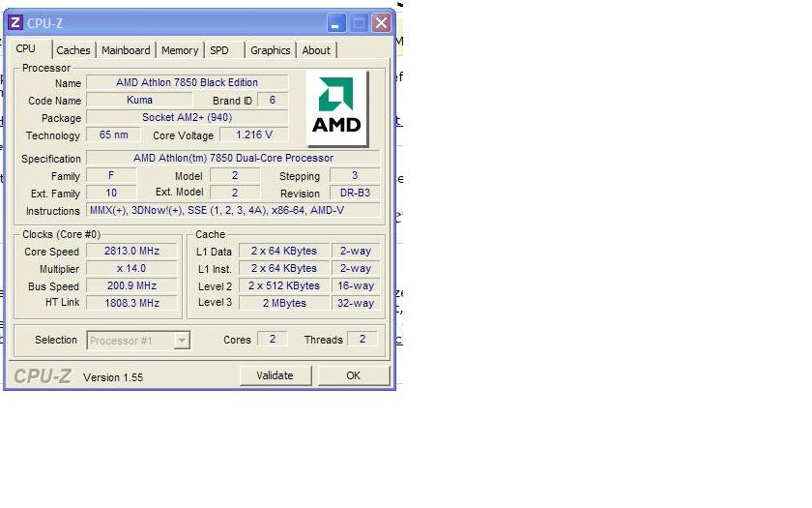Click the Bus Speed value 200.9 MHz
Image resolution: width=812 pixels, height=508 pixels.
(131, 285)
